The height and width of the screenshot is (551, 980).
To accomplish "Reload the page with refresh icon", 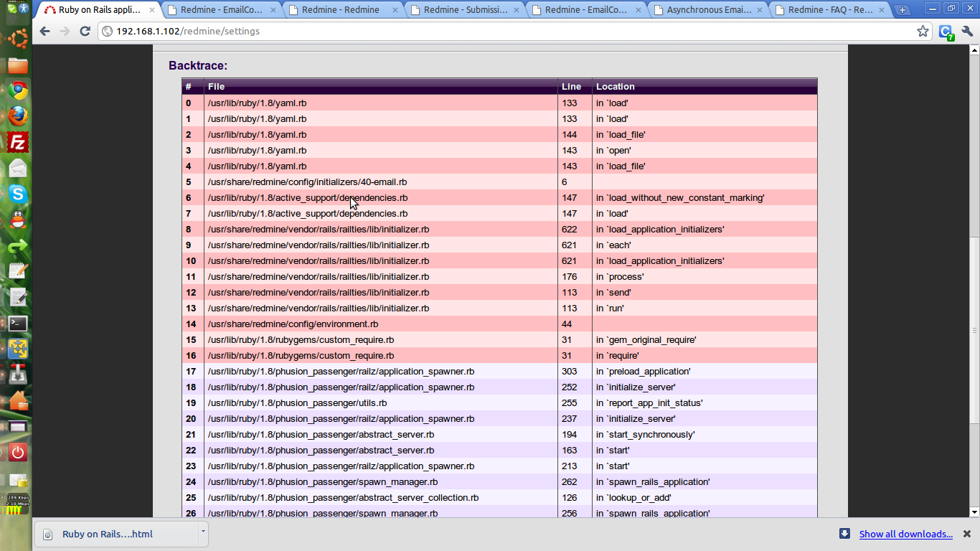I will (85, 32).
